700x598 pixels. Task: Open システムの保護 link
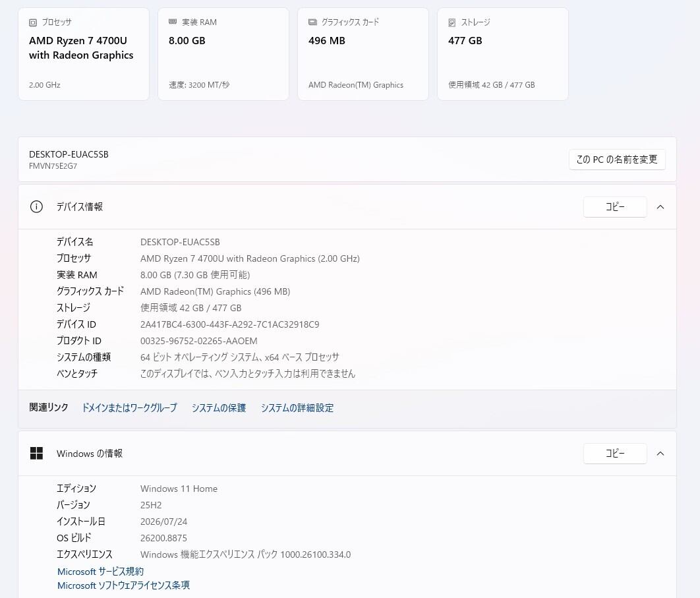(219, 407)
